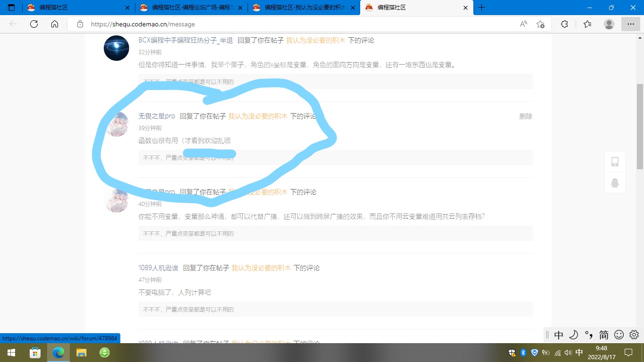644x362 pixels.
Task: Open the Extensions puzzle icon
Action: click(564, 24)
